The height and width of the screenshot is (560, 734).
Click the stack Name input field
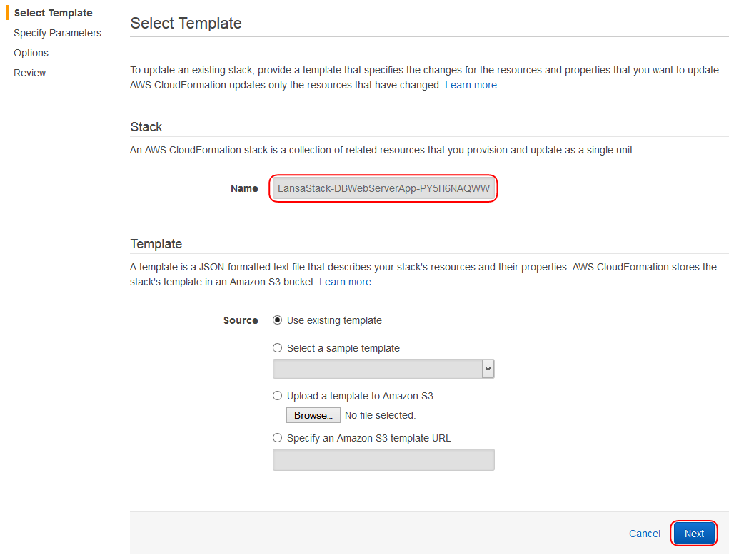point(383,188)
